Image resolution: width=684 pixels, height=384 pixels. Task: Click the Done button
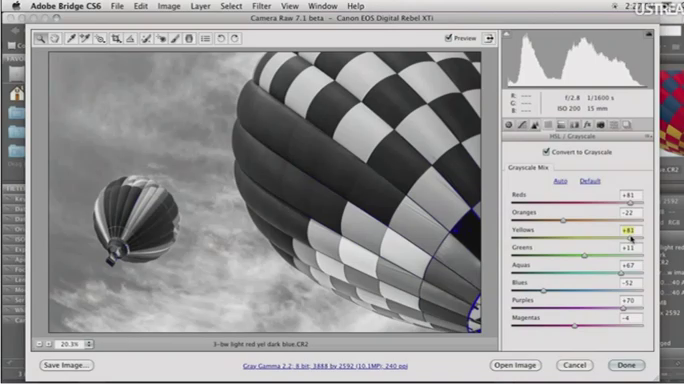click(626, 365)
